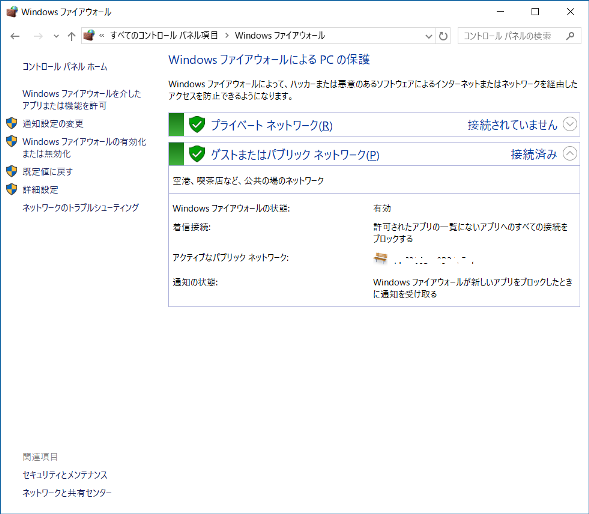This screenshot has width=589, height=514.
Task: Click アクティブなパブリック ネットワーク label
Action: pos(231,258)
